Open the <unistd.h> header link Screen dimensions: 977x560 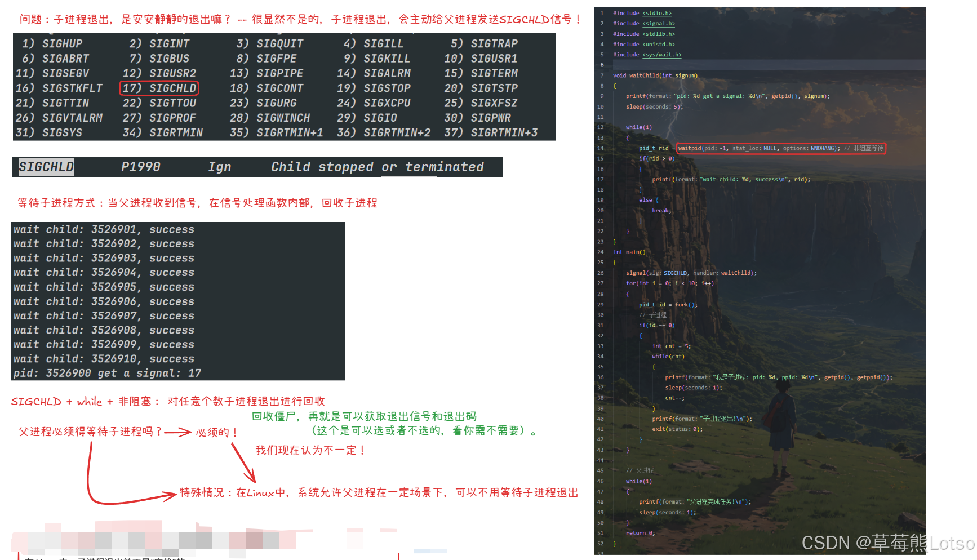[659, 44]
